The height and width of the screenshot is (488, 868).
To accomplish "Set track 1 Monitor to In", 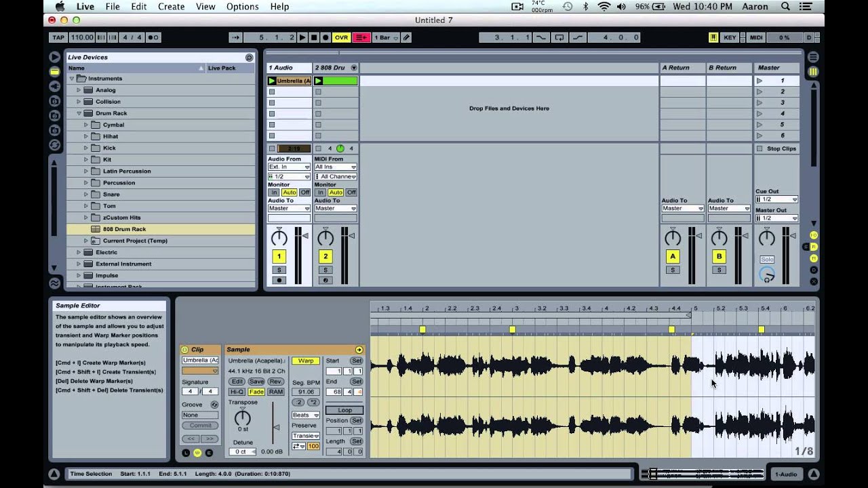I will click(274, 192).
